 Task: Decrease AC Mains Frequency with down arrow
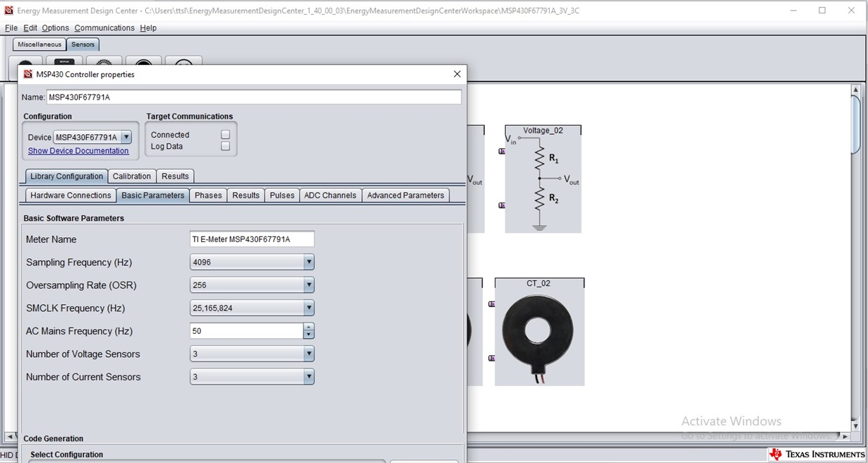pyautogui.click(x=308, y=335)
